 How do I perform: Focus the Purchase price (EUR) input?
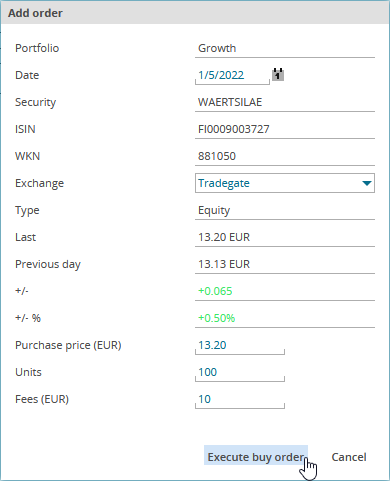[240, 345]
